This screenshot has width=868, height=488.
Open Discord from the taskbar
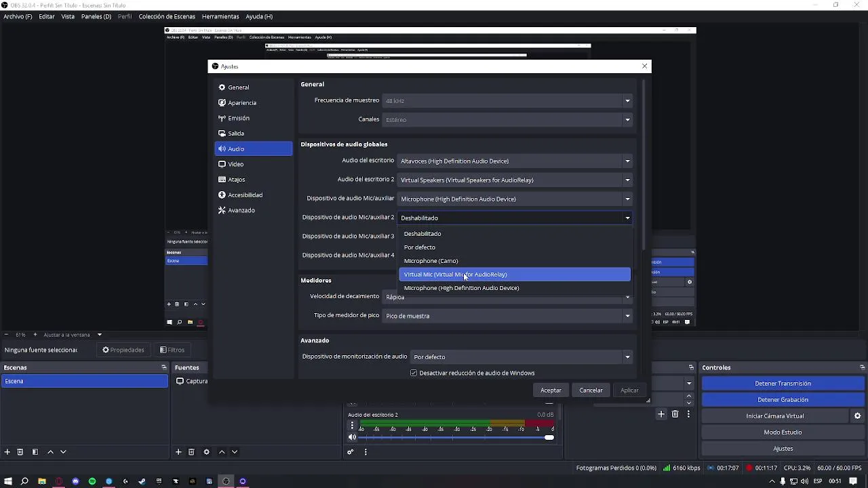(75, 481)
